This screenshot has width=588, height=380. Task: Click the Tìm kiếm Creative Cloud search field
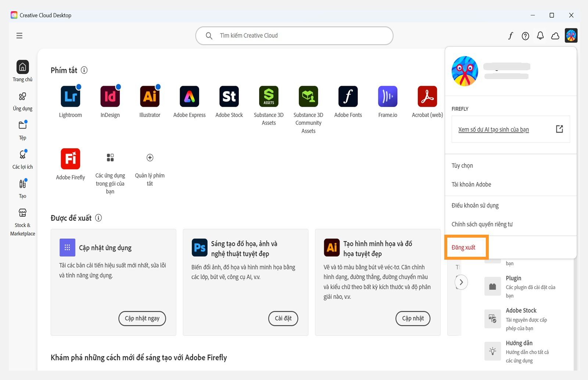click(x=294, y=36)
